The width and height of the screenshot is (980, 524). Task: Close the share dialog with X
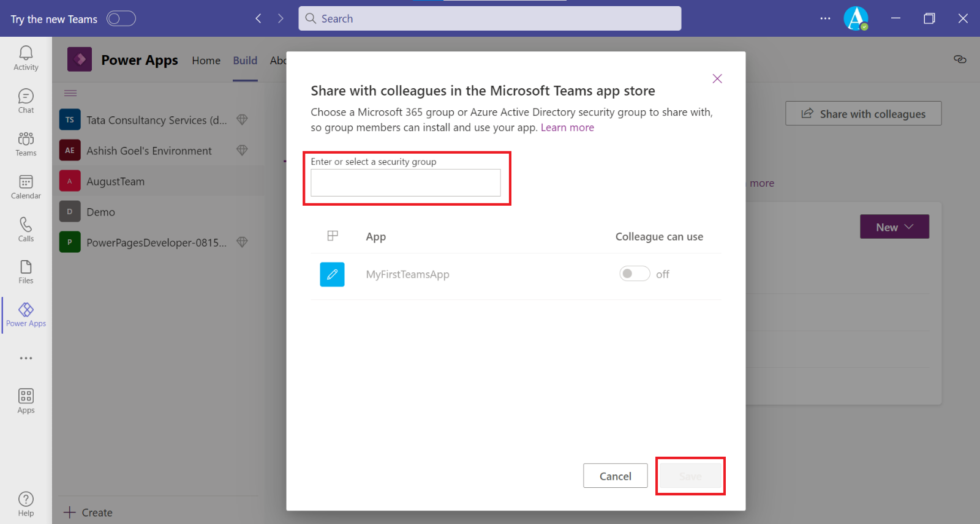coord(717,78)
